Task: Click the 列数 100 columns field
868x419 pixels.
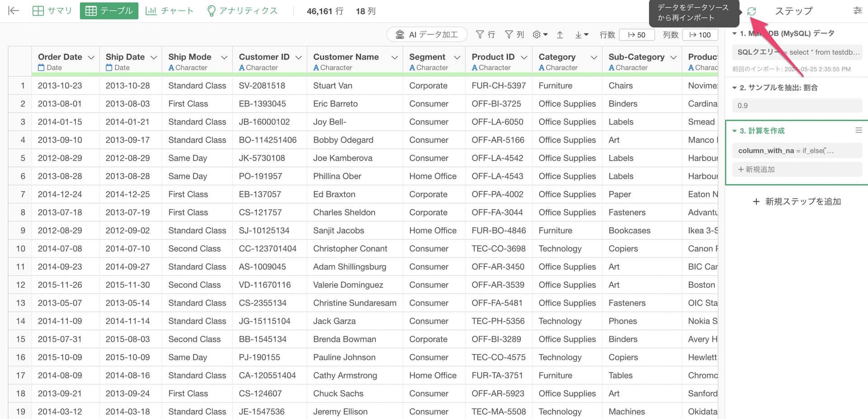Action: pyautogui.click(x=700, y=35)
